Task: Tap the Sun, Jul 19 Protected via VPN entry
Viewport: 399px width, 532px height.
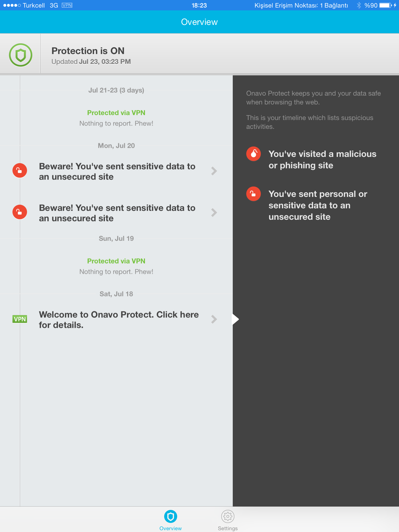Action: coord(116,266)
